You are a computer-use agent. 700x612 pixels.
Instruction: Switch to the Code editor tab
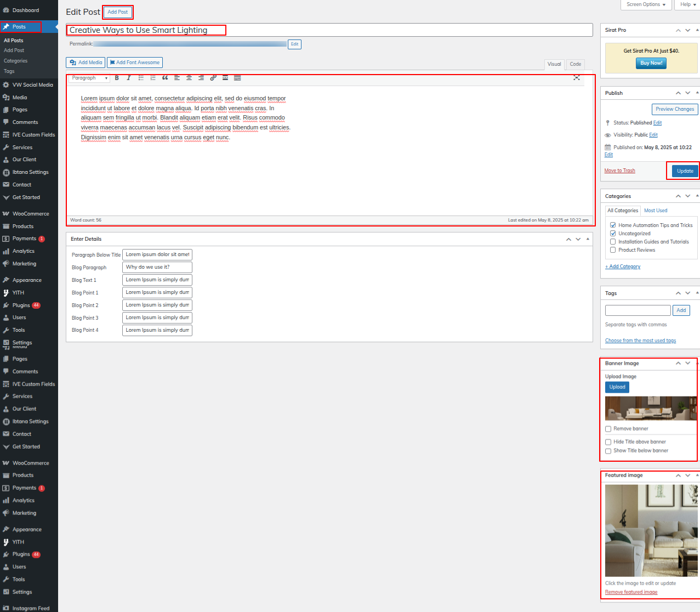(x=575, y=64)
